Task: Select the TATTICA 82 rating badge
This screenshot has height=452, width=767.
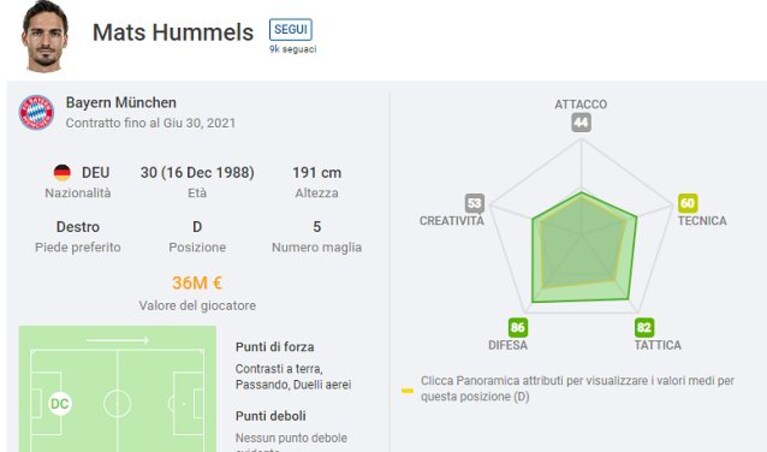Action: pyautogui.click(x=644, y=327)
